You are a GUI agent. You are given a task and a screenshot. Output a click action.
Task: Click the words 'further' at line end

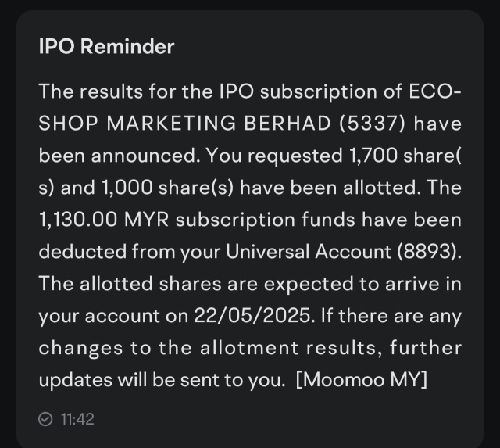(426, 347)
